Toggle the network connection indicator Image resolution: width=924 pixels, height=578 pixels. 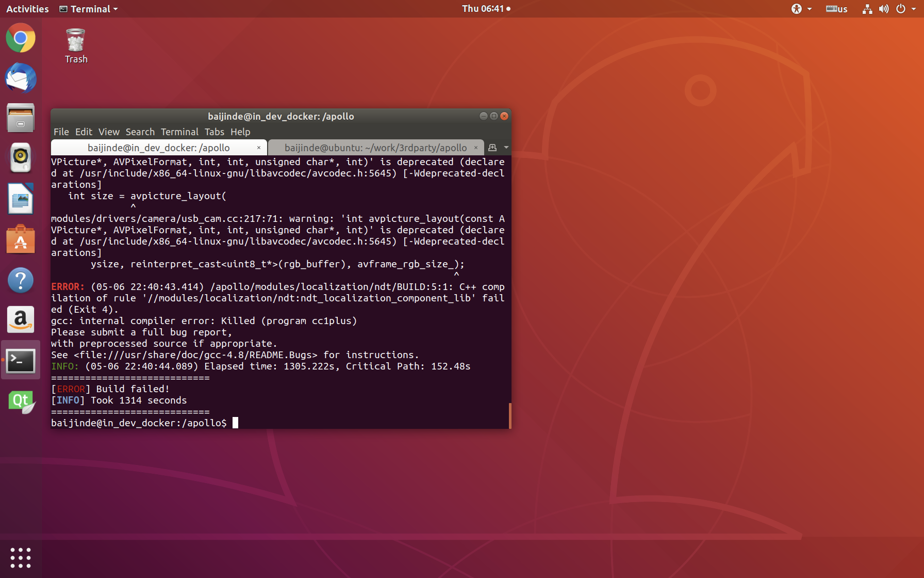pyautogui.click(x=867, y=9)
